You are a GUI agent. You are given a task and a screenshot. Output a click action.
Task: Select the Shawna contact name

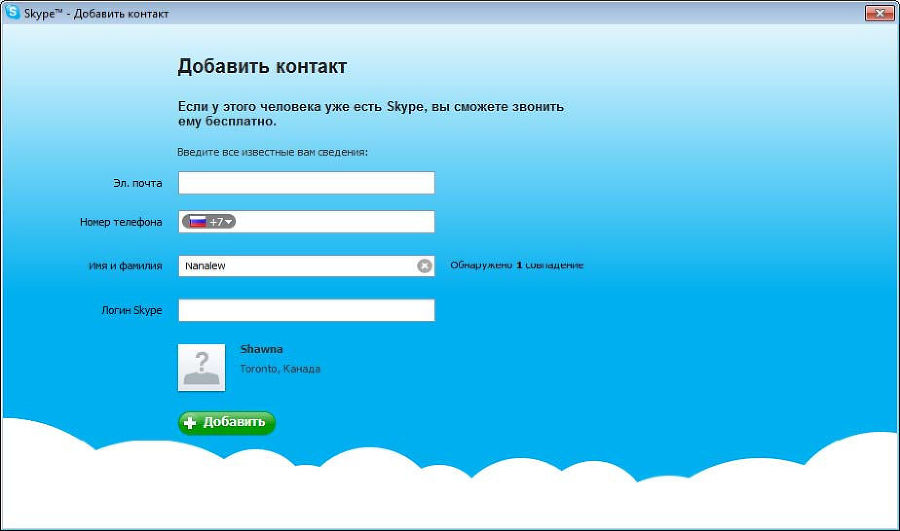(262, 349)
